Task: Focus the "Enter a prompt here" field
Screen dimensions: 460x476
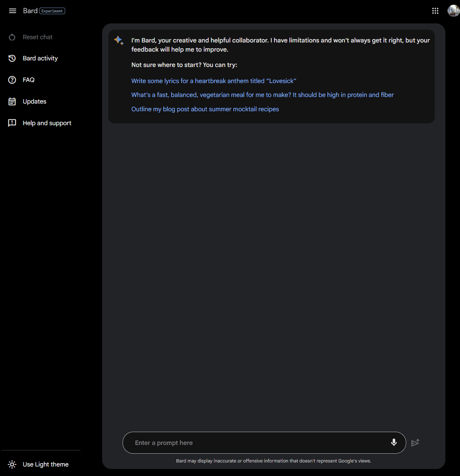Action: tap(256, 443)
